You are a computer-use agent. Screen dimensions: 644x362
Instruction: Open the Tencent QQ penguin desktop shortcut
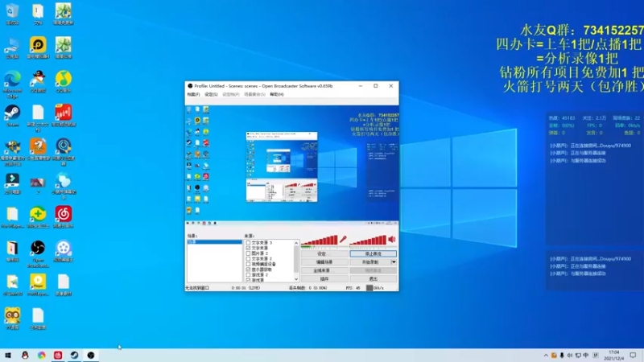38,81
